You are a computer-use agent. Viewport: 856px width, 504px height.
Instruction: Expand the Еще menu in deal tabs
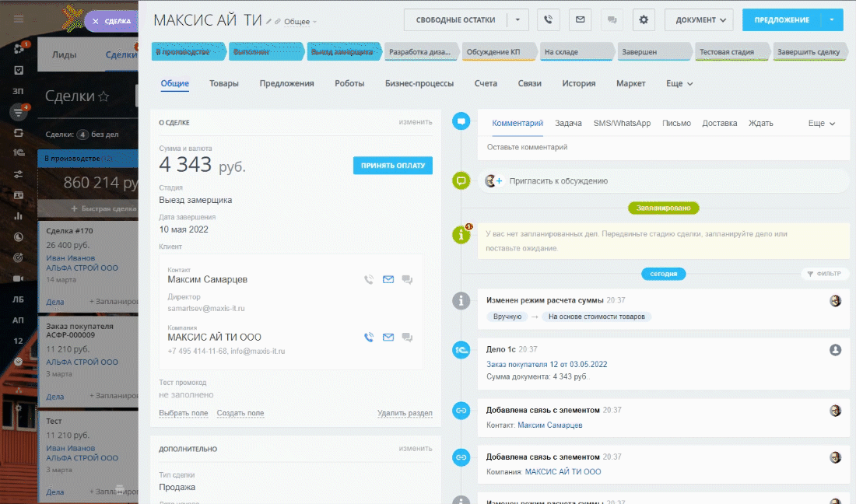[x=679, y=83]
